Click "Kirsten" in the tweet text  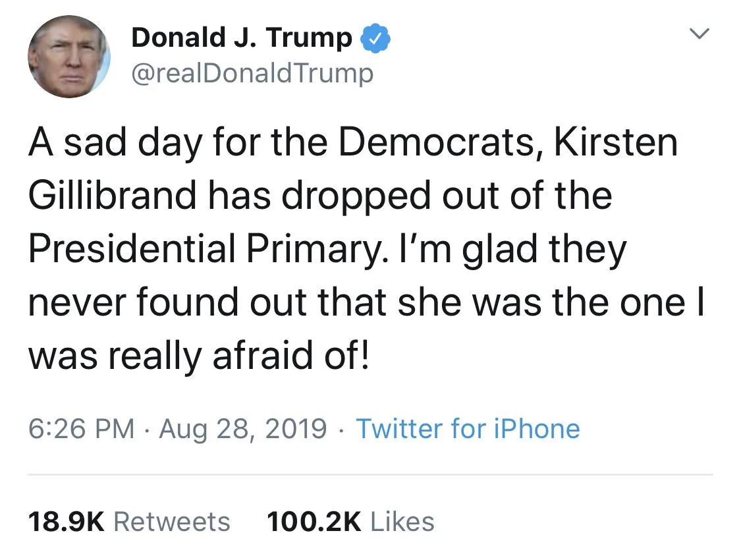coord(616,143)
